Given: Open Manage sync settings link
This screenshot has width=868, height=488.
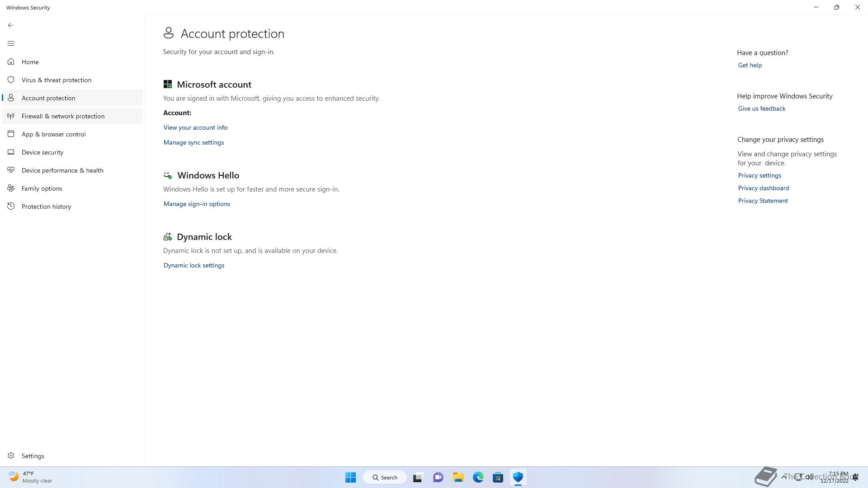Looking at the screenshot, I should pos(193,142).
